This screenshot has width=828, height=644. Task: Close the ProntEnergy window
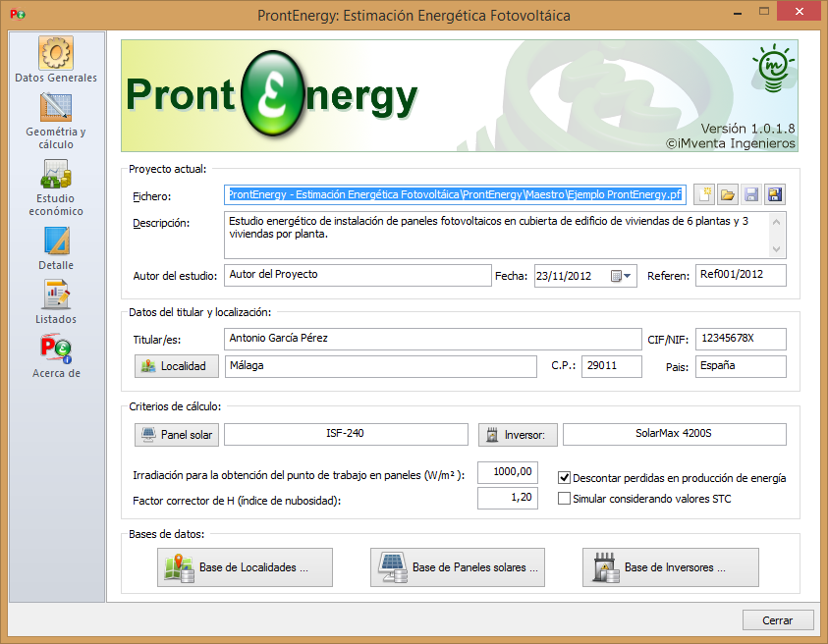(799, 11)
